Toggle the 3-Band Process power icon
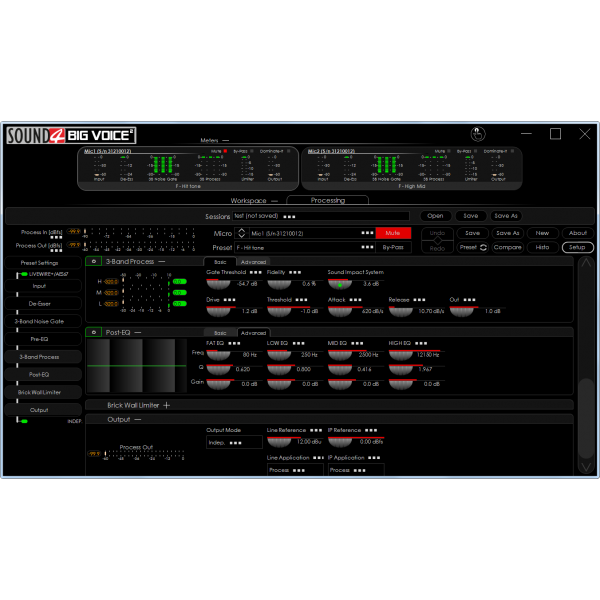Viewport: 600px width, 600px height. click(x=94, y=261)
